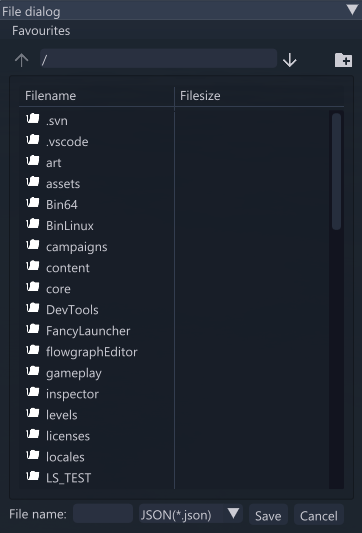Click the folder icon next to campaigns
Screen dimensions: 362x533
33,245
